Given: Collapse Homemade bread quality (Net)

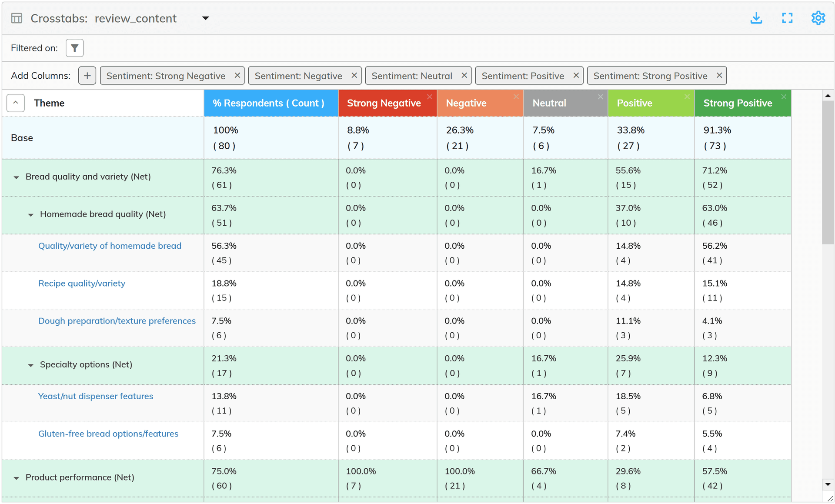Looking at the screenshot, I should (x=30, y=215).
